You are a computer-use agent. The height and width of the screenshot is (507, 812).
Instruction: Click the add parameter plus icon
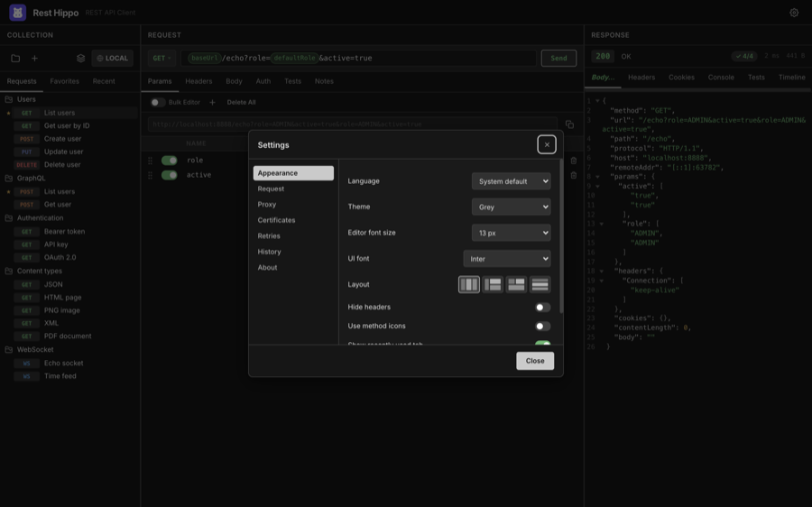click(x=212, y=103)
